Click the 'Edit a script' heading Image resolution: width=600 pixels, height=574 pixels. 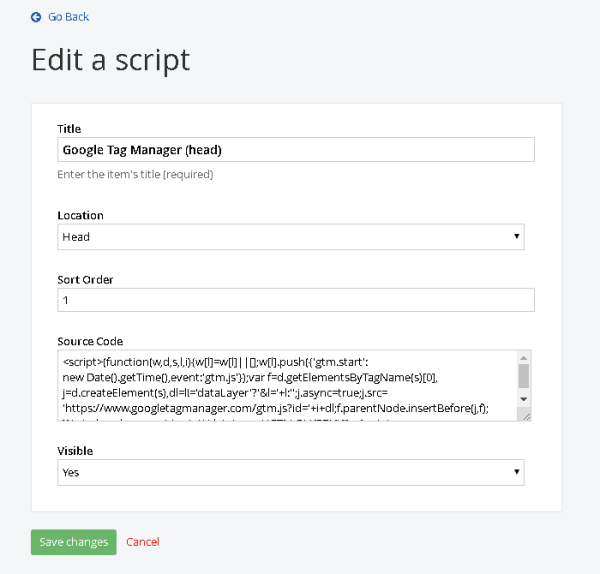pyautogui.click(x=111, y=60)
